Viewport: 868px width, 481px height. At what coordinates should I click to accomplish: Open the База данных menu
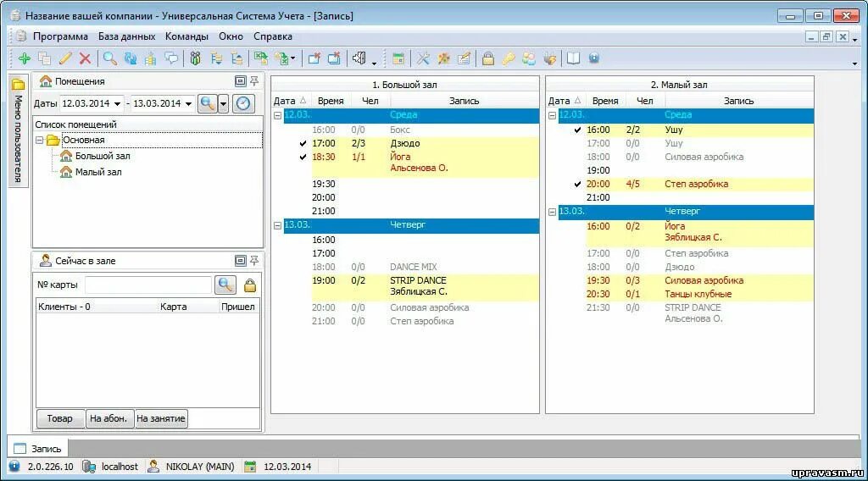pyautogui.click(x=127, y=36)
